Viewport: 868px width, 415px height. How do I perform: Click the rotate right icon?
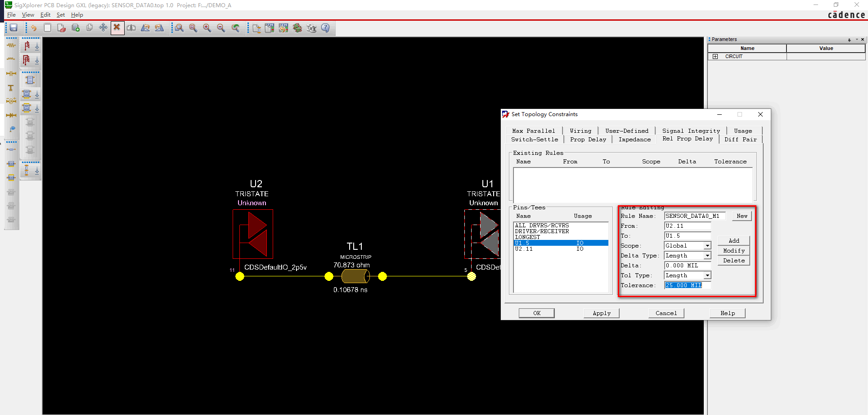pyautogui.click(x=159, y=28)
